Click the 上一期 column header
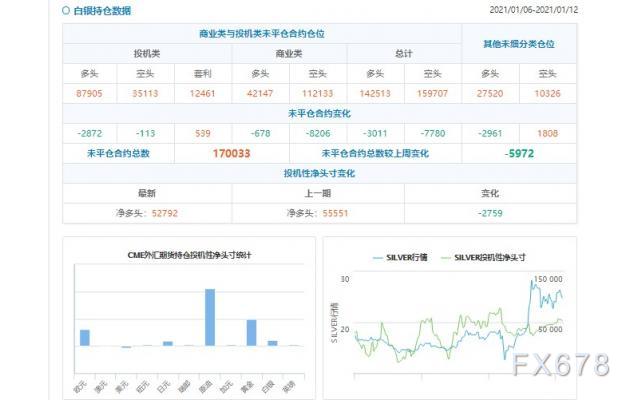The image size is (640, 400). pyautogui.click(x=318, y=193)
